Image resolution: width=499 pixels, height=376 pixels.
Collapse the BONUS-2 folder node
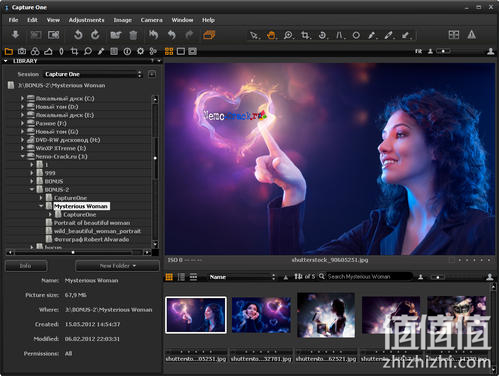click(x=32, y=190)
